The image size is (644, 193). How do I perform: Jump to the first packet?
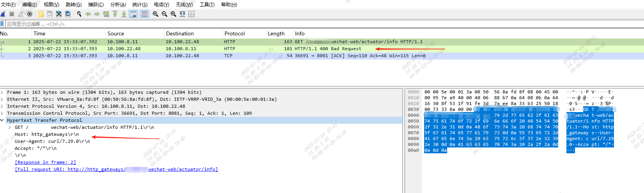pyautogui.click(x=115, y=14)
